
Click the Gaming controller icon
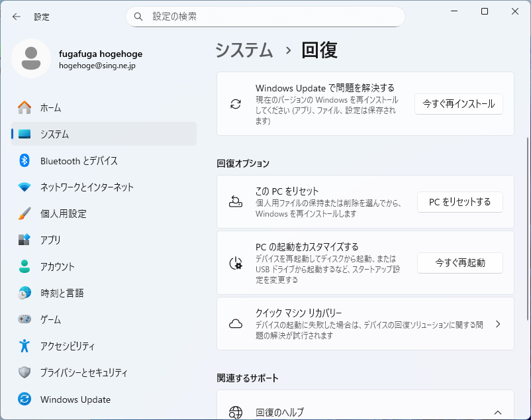(24, 319)
